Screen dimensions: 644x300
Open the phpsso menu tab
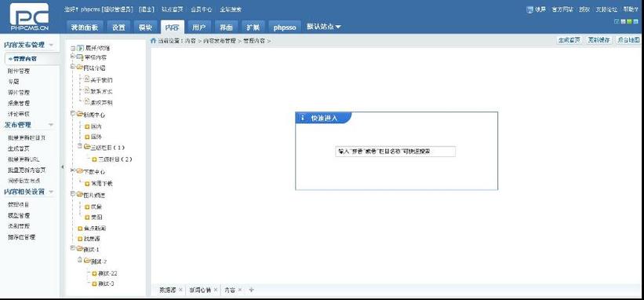(x=285, y=27)
